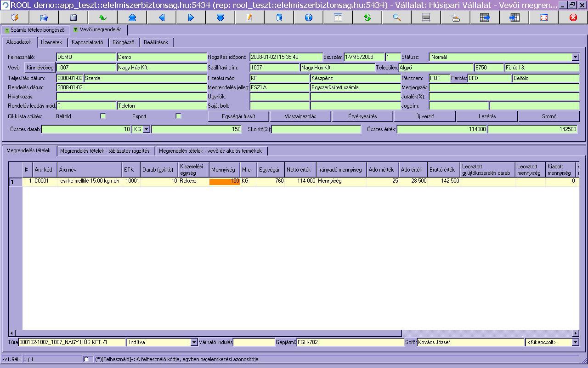Screen dimensions: 588x368
Task: Switch to the Üzenetek tab
Action: tap(51, 42)
